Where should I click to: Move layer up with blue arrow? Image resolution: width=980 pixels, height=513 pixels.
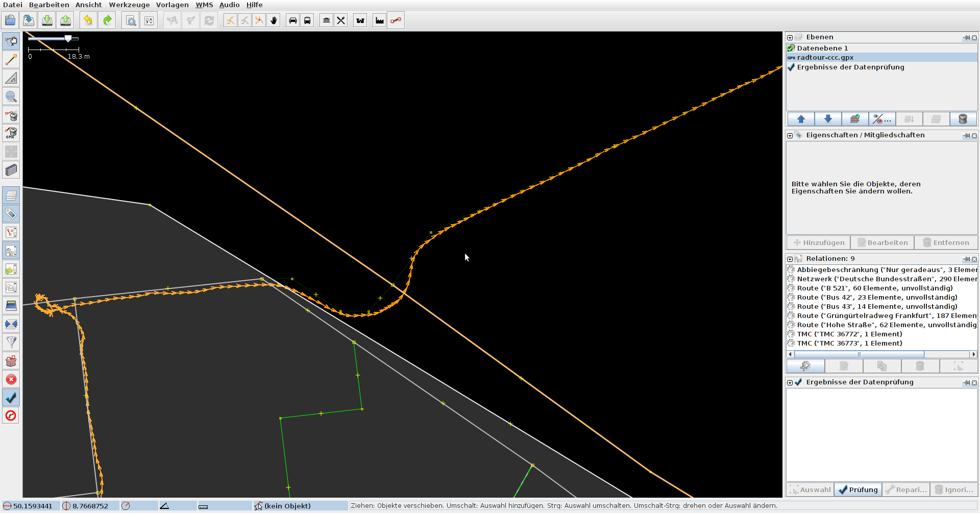pos(801,119)
